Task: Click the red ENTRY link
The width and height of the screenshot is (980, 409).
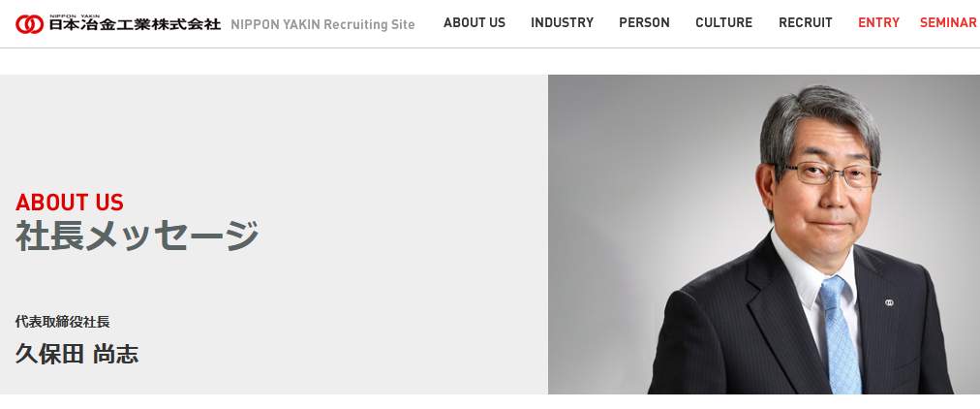Action: coord(878,22)
